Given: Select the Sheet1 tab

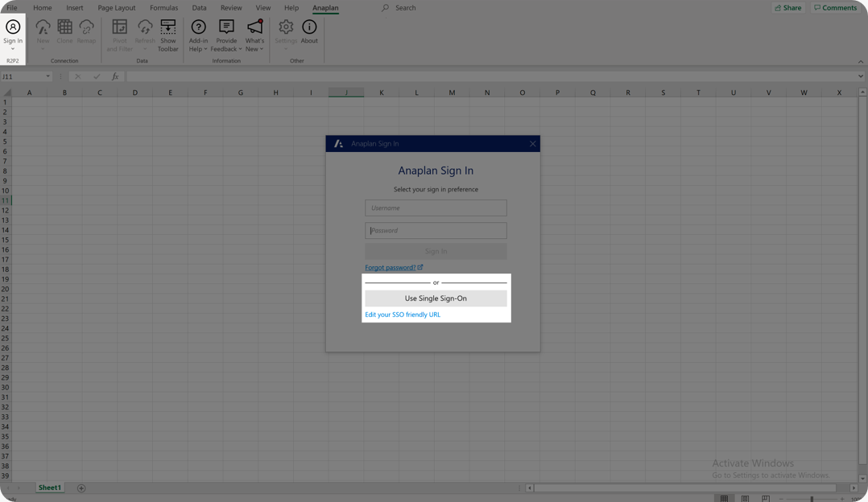Looking at the screenshot, I should (49, 488).
